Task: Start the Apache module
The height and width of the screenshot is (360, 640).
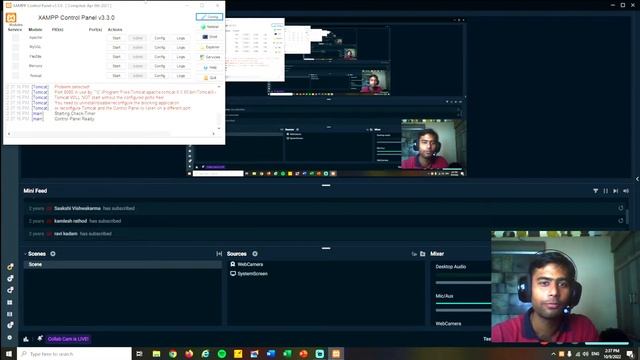Action: (x=117, y=38)
